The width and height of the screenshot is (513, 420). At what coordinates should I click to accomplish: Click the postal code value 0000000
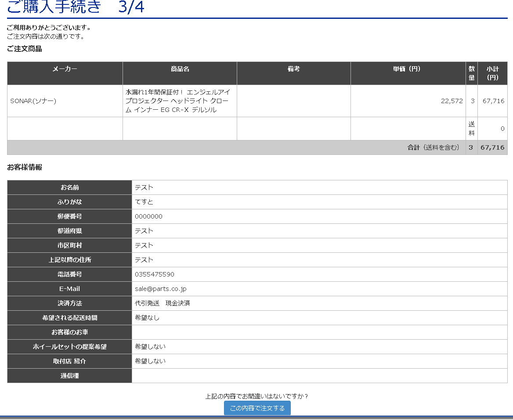pyautogui.click(x=148, y=216)
